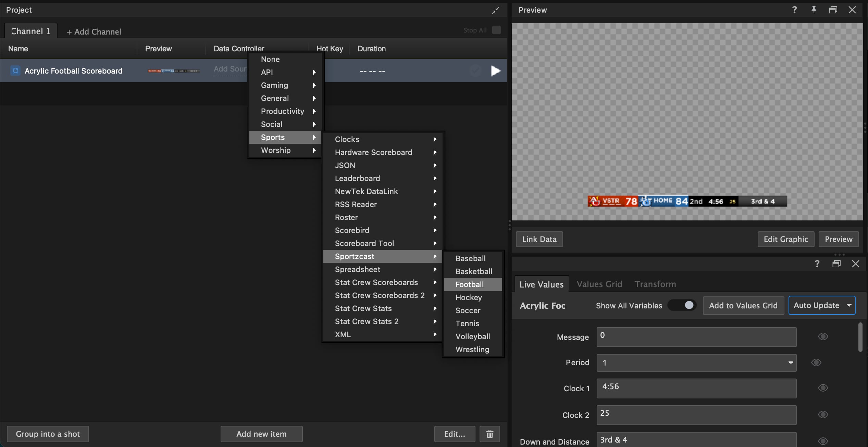868x447 pixels.
Task: Toggle visibility eye for Down and Distance
Action: 823,441
